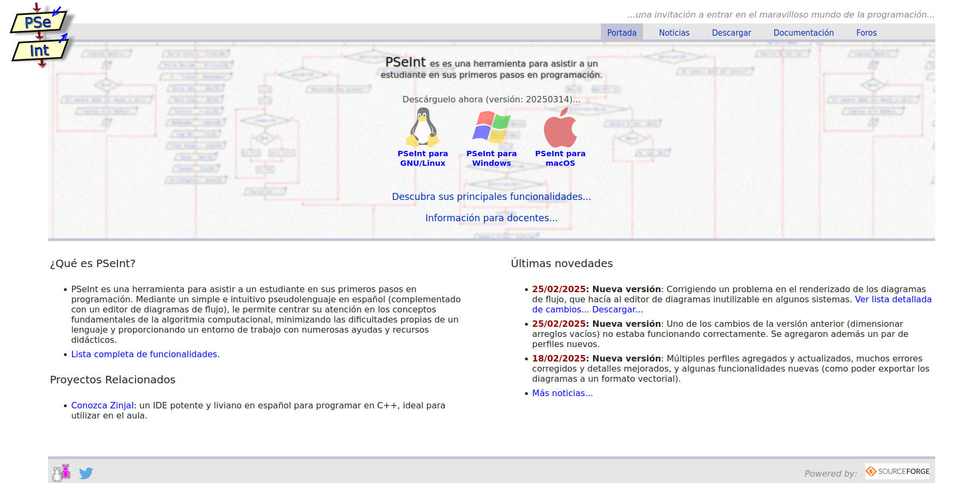Open 'Descubra sus principales funcionalidades' link
This screenshot has width=980, height=483.
click(x=491, y=197)
